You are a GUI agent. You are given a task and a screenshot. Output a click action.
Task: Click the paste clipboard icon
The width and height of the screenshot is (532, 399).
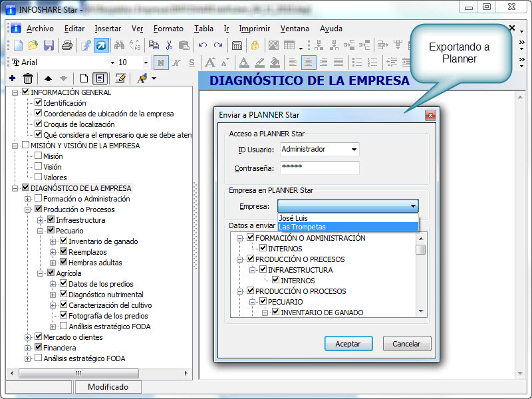(x=184, y=45)
